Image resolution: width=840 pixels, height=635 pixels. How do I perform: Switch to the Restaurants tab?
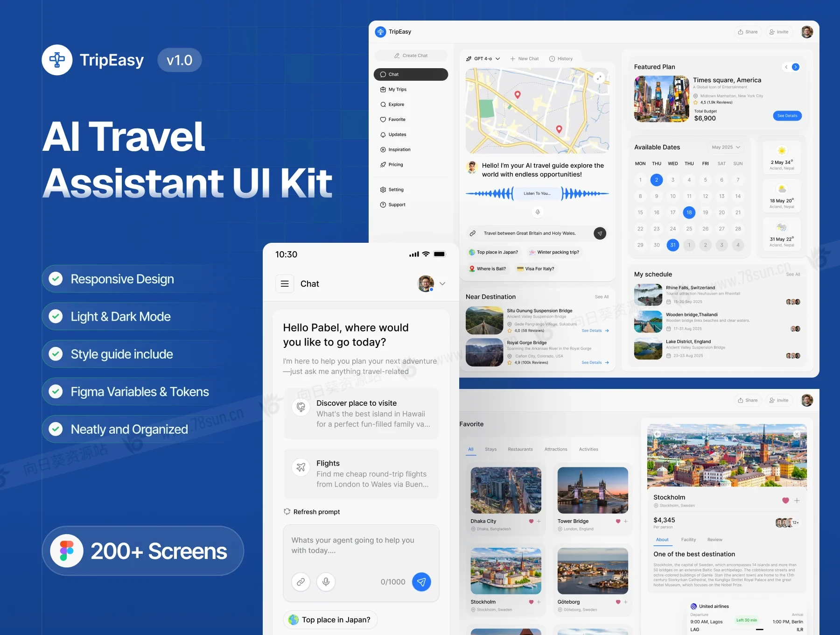(520, 449)
